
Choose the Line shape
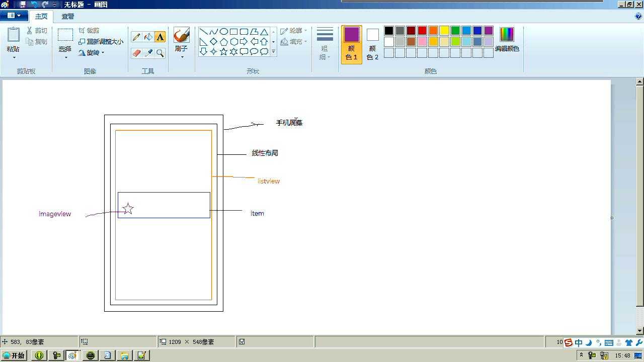coord(204,32)
